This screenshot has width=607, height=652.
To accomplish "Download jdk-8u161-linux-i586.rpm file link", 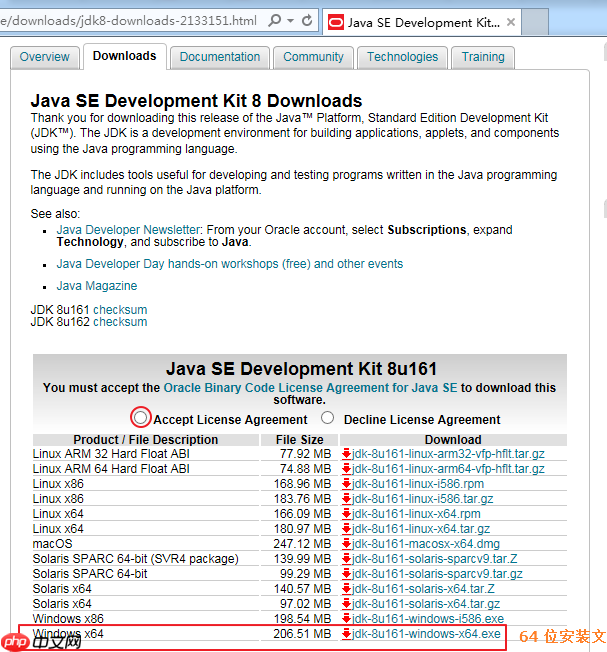I will pos(418,484).
